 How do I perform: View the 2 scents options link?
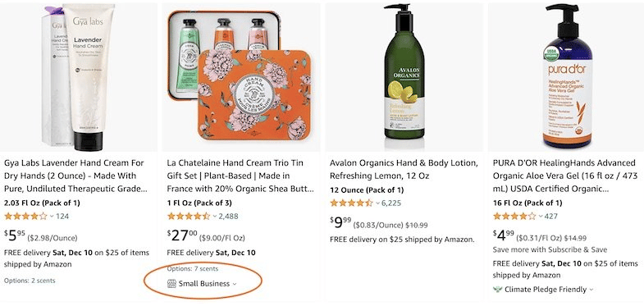43,281
